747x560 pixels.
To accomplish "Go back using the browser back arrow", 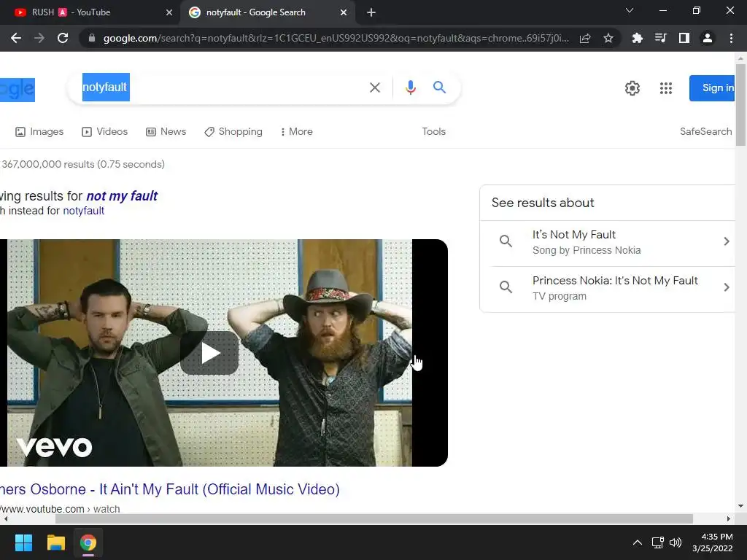I will point(16,38).
